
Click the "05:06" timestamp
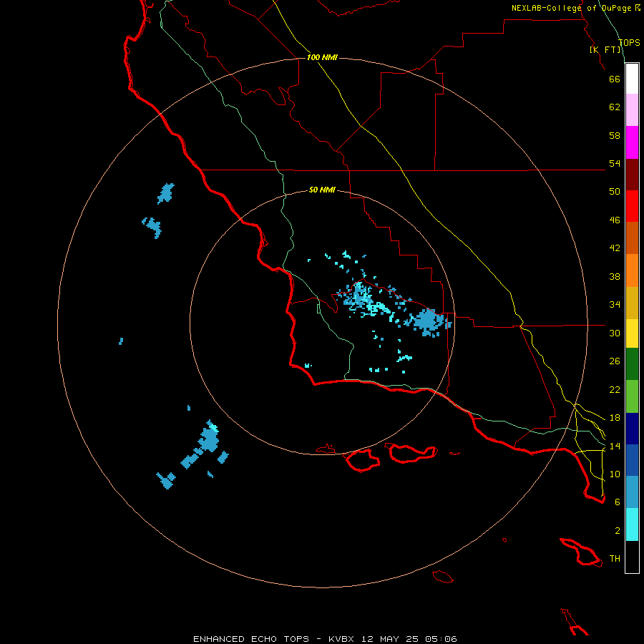click(x=441, y=639)
